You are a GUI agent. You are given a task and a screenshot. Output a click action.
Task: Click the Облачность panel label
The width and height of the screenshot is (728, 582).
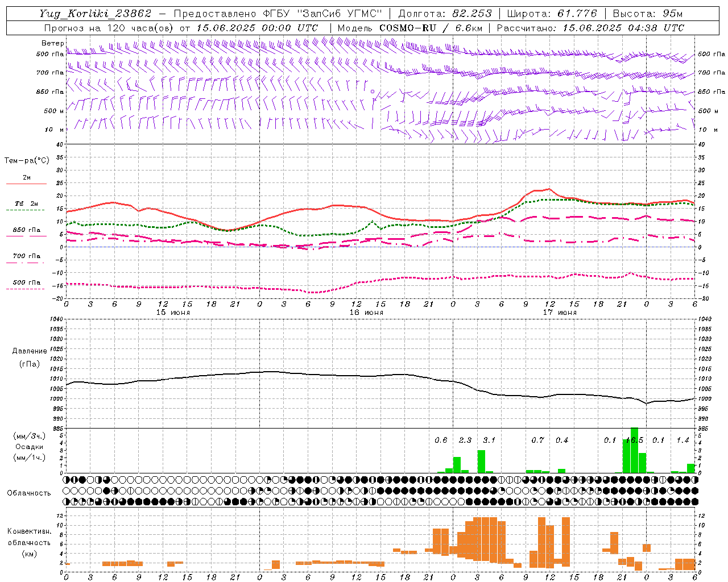(x=29, y=493)
